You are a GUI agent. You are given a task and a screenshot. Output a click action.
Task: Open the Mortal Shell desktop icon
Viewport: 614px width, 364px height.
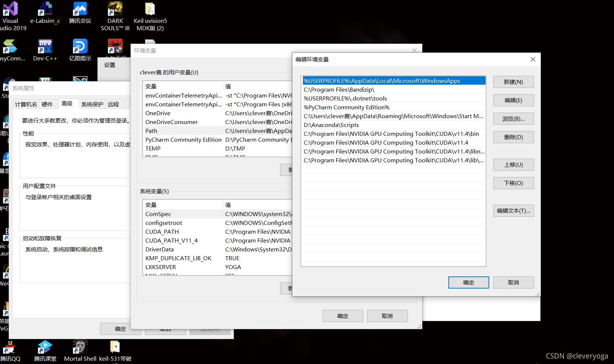pos(80,351)
